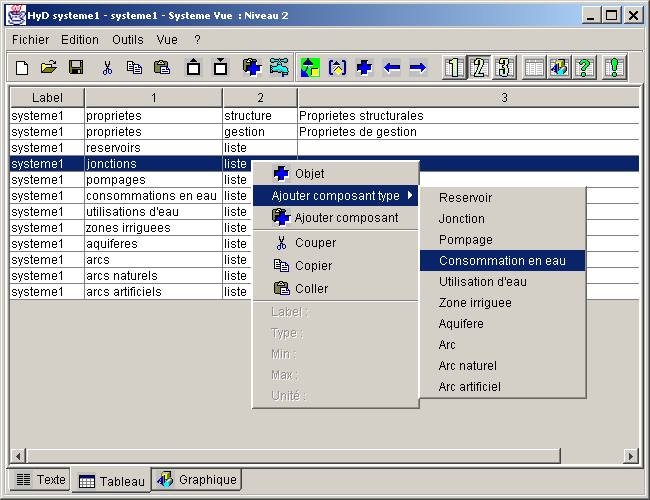The image size is (650, 500).
Task: Choose Aquifere from the submenu
Action: [502, 324]
